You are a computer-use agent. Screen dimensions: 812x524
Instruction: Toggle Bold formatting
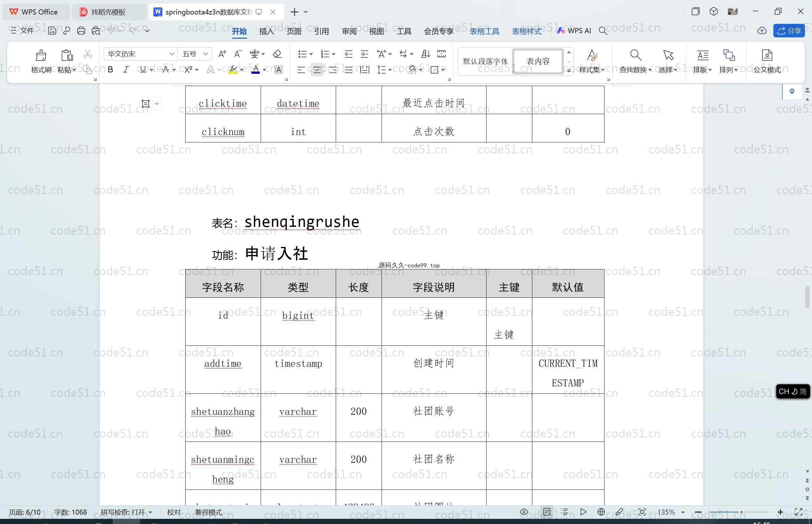coord(110,70)
